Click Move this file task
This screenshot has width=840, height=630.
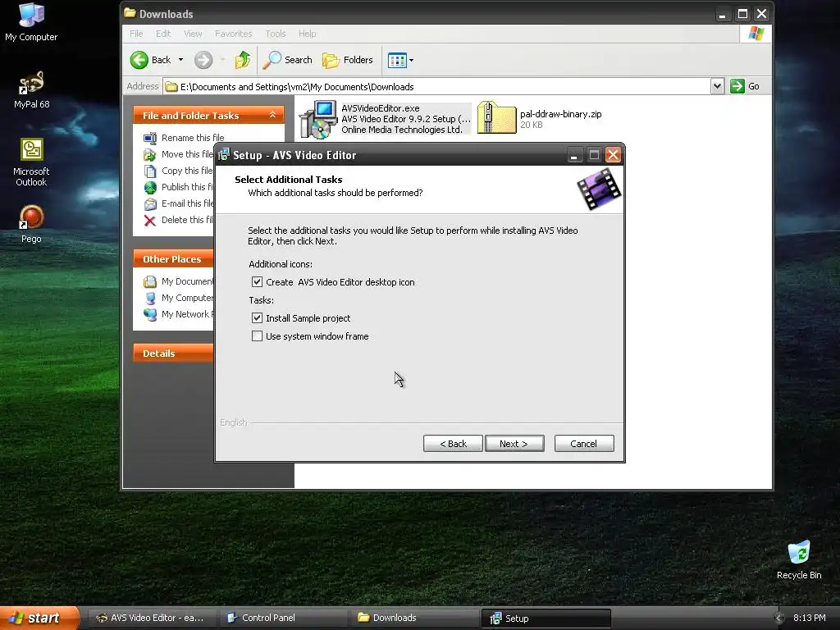[x=178, y=154]
